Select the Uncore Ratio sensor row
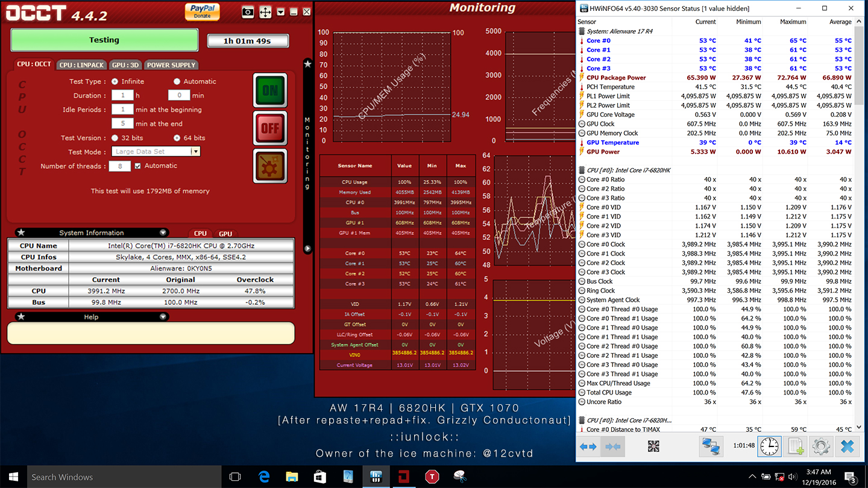 (715, 402)
